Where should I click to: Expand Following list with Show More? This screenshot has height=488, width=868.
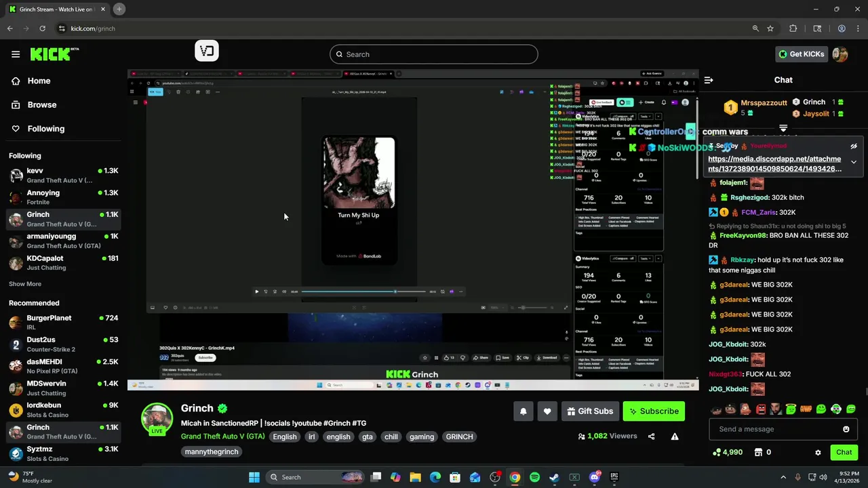(25, 284)
